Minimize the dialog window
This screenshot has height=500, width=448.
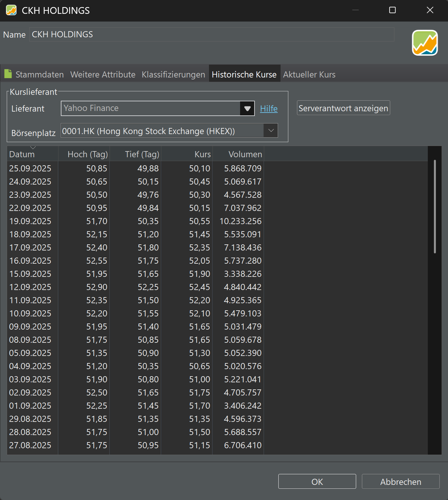(355, 10)
